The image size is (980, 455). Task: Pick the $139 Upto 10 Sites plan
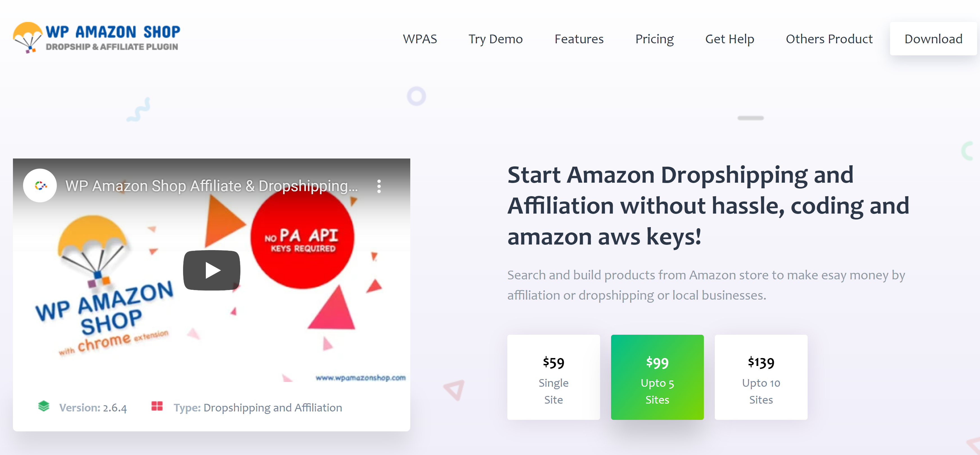761,377
